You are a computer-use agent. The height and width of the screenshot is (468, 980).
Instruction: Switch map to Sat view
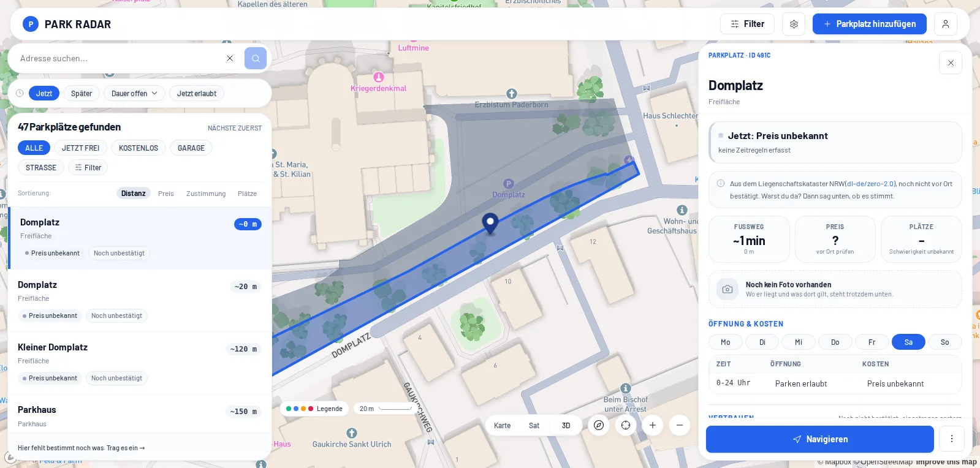tap(534, 425)
